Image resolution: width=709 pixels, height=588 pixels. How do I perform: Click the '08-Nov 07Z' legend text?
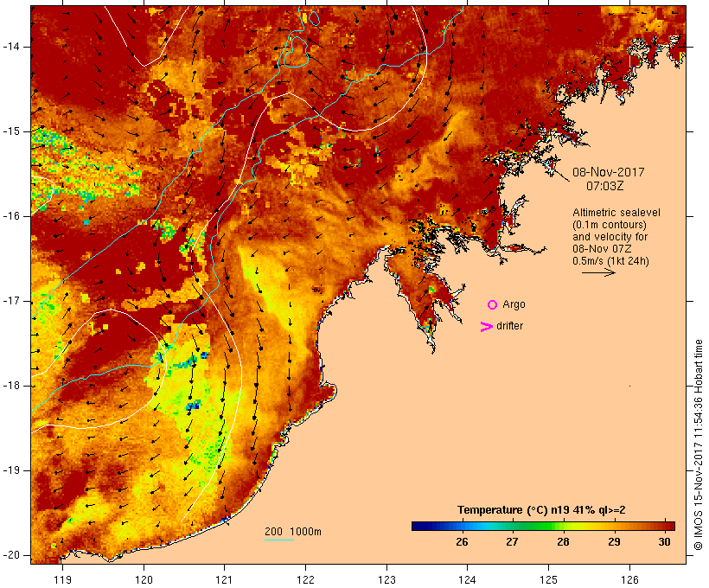[x=602, y=249]
